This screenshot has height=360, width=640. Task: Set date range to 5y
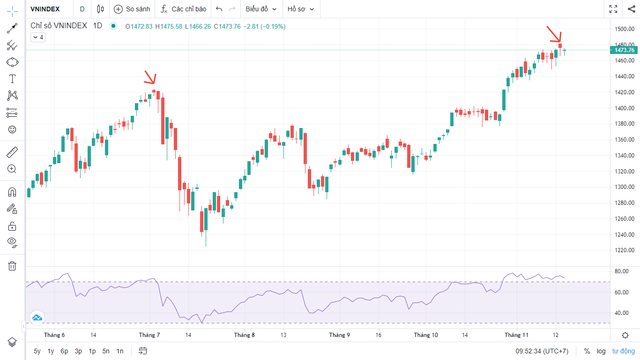click(x=37, y=351)
